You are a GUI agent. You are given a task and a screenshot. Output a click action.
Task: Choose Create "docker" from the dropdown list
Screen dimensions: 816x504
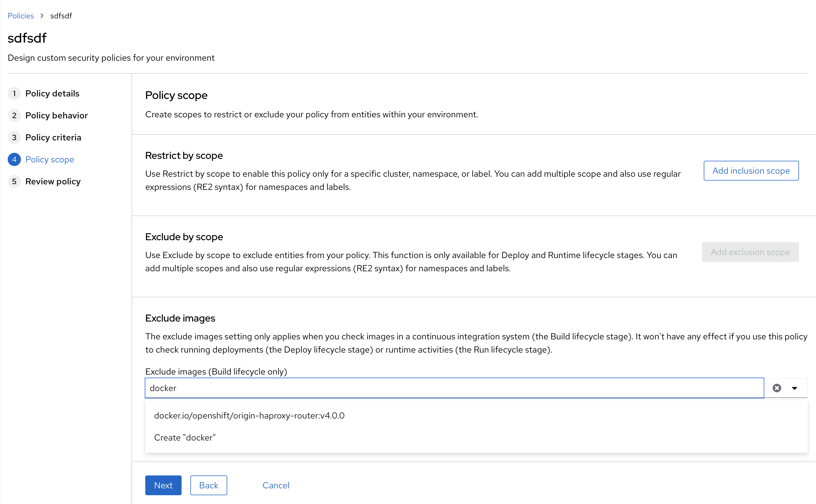(185, 437)
